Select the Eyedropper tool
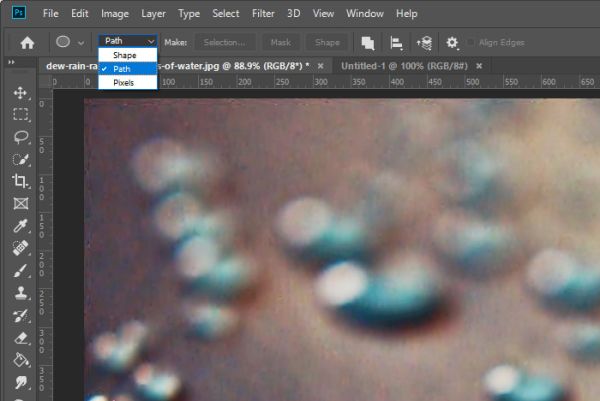600x401 pixels. click(x=20, y=226)
